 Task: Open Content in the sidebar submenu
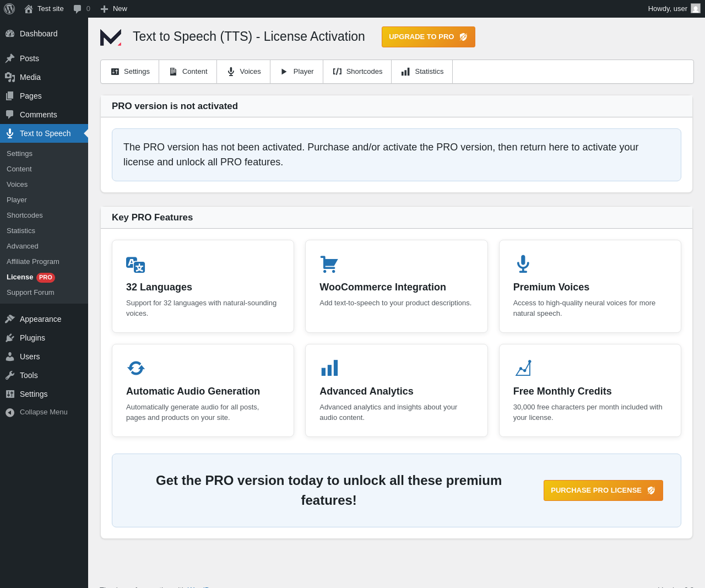(x=19, y=169)
